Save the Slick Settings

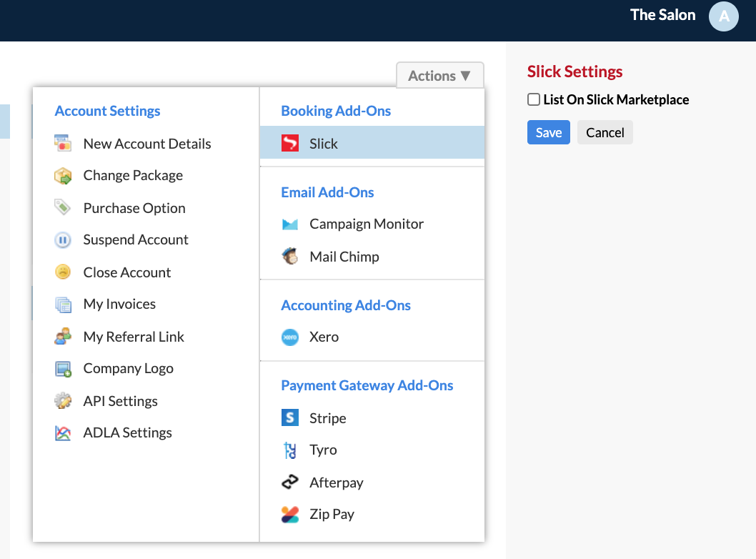(548, 132)
